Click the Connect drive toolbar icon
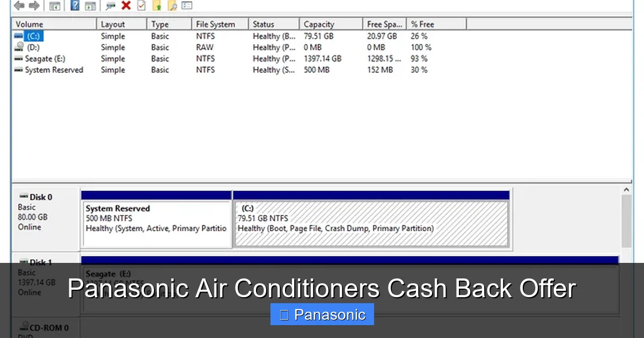The width and height of the screenshot is (644, 338). click(111, 6)
